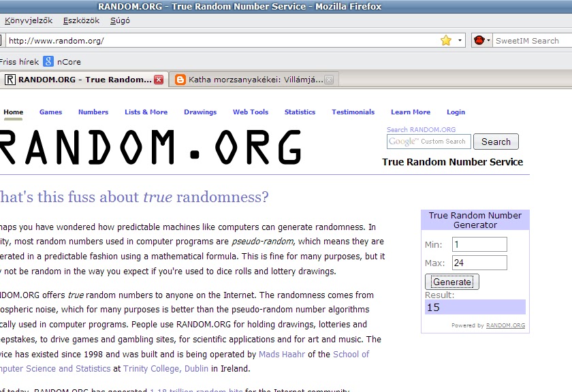Open the Learn More nav link
Image resolution: width=572 pixels, height=392 pixels.
tap(411, 112)
